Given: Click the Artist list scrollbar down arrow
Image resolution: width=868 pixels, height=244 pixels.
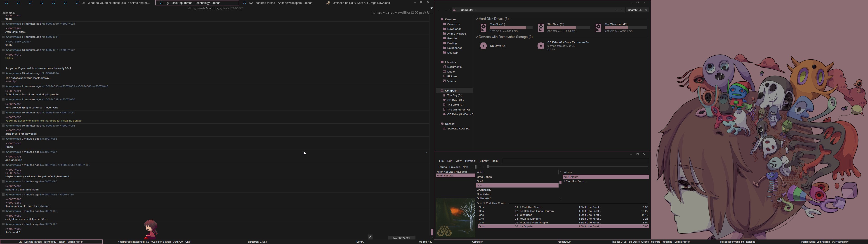Looking at the screenshot, I should (560, 199).
